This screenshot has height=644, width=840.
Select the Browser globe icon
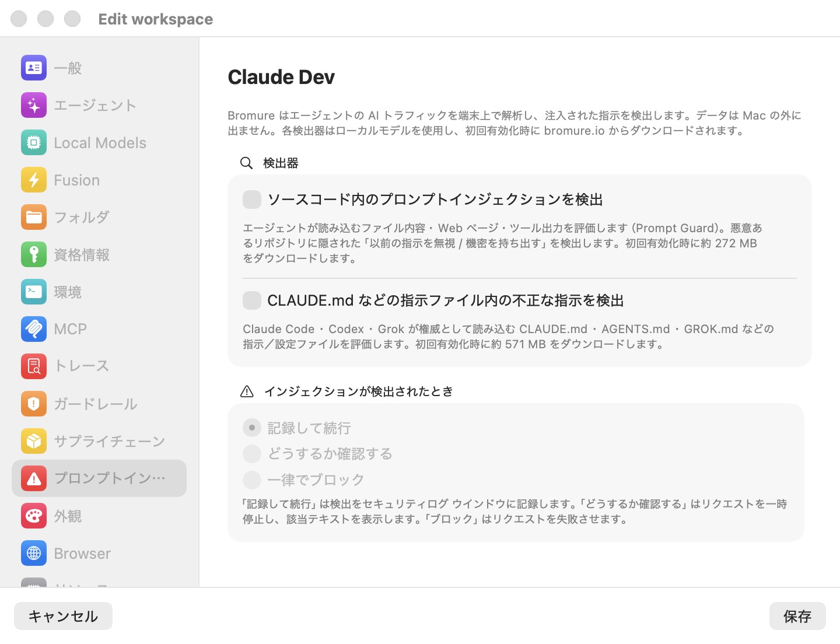(x=34, y=553)
